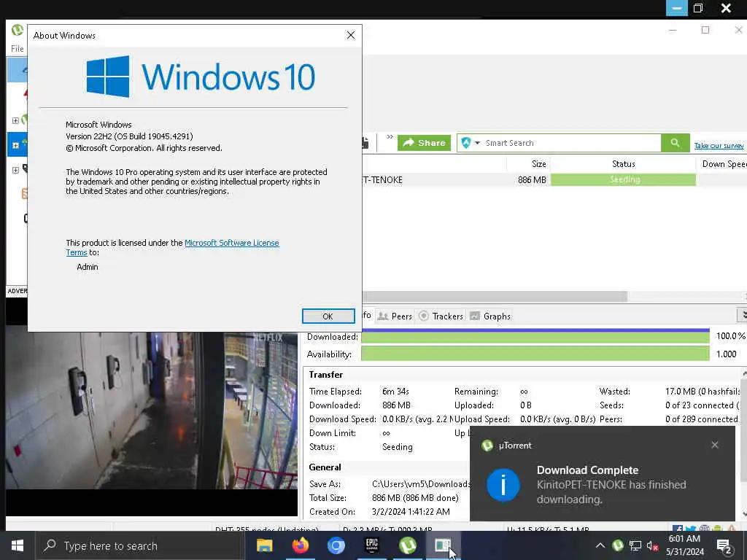Switch to the Trackers tab
The width and height of the screenshot is (747, 560).
(x=441, y=316)
